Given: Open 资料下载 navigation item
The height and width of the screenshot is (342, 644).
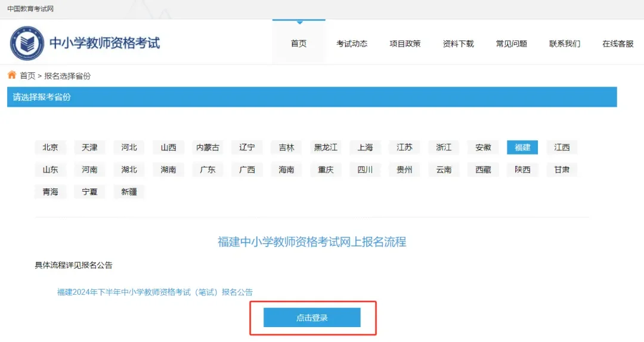Looking at the screenshot, I should (x=459, y=44).
